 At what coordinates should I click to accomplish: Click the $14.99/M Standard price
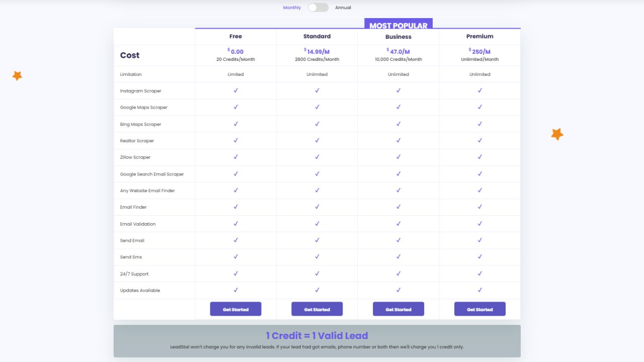[317, 51]
